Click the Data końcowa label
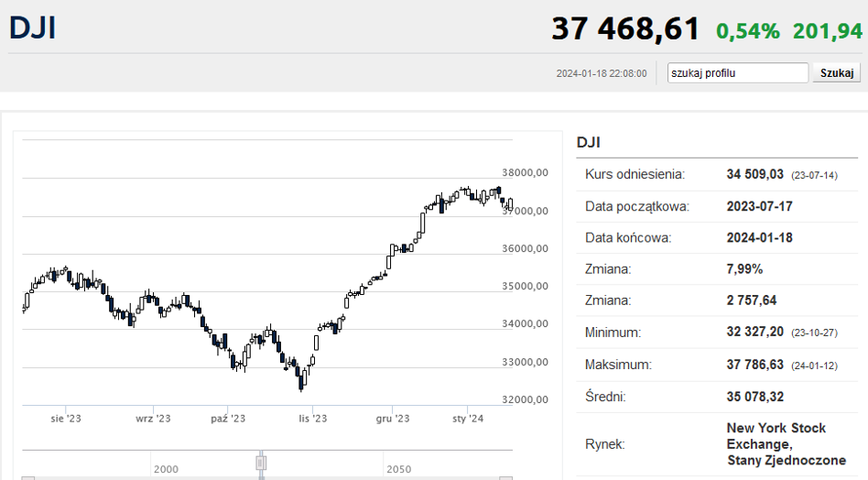The width and height of the screenshot is (868, 480). [628, 238]
